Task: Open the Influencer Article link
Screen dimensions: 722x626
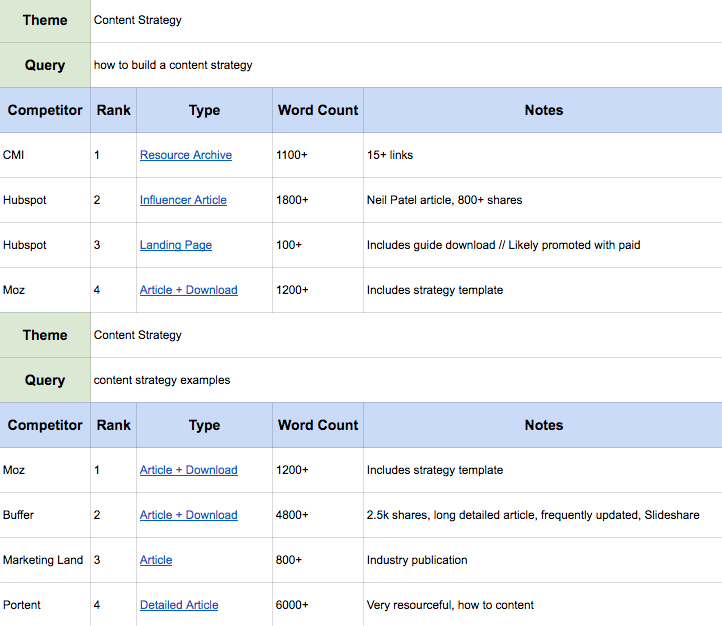Action: [x=183, y=200]
